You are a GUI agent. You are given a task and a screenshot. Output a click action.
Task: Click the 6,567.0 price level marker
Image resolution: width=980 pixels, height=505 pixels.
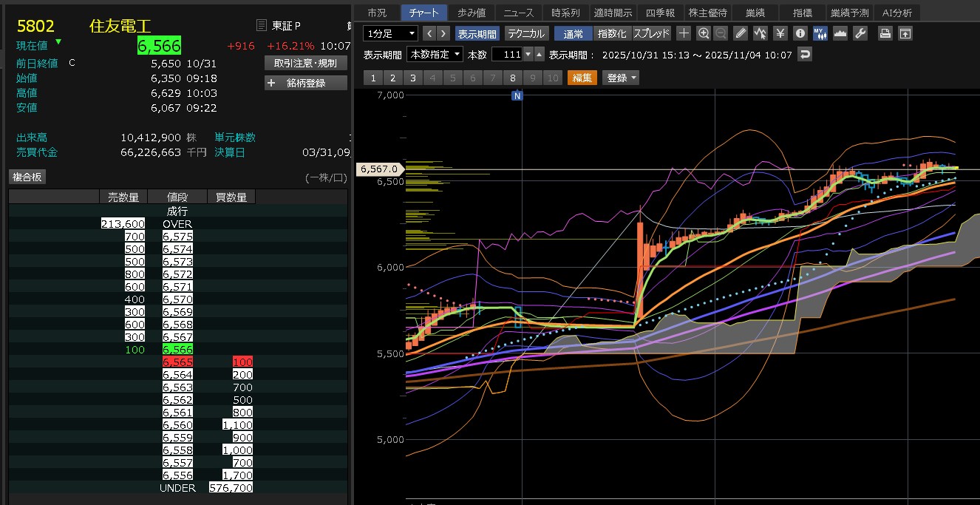pos(379,169)
